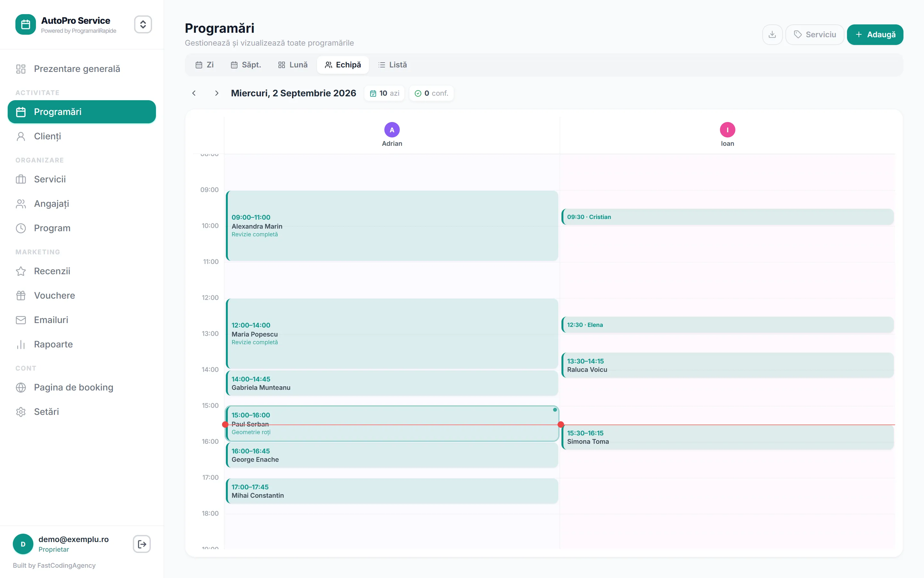Click Adrian's purple avatar

pos(392,130)
